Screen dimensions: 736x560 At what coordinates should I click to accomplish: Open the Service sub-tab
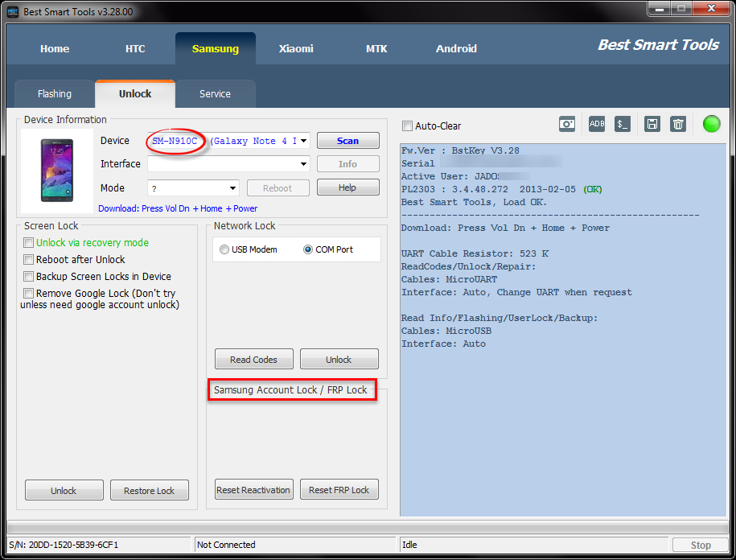[215, 94]
